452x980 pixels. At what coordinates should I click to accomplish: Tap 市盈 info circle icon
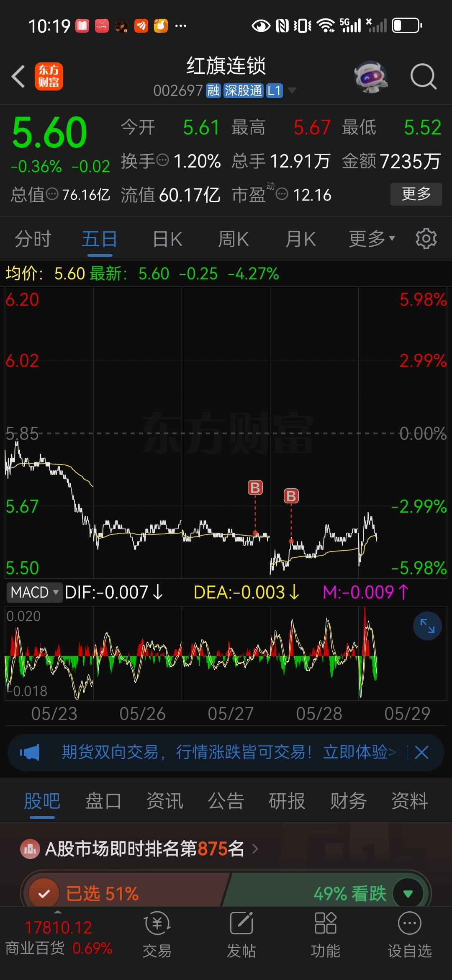tap(282, 194)
